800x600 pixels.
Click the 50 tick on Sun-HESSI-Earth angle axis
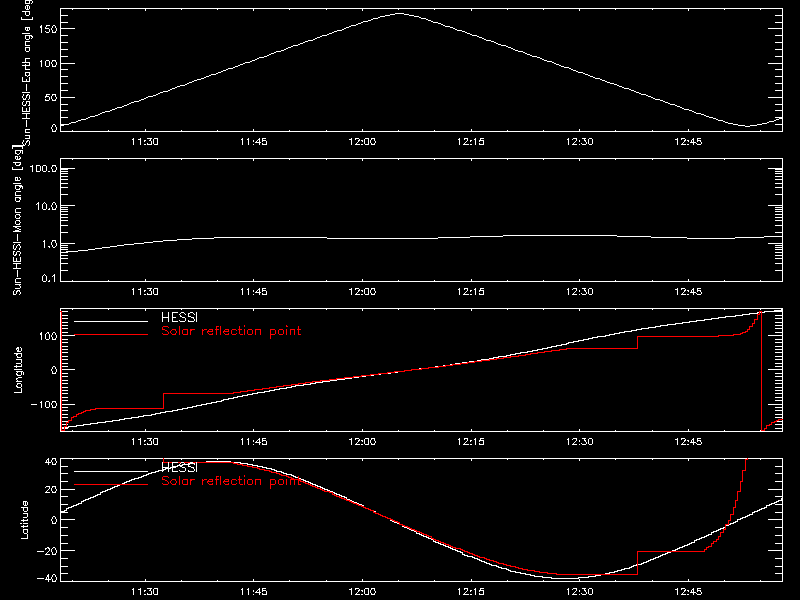tap(51, 97)
